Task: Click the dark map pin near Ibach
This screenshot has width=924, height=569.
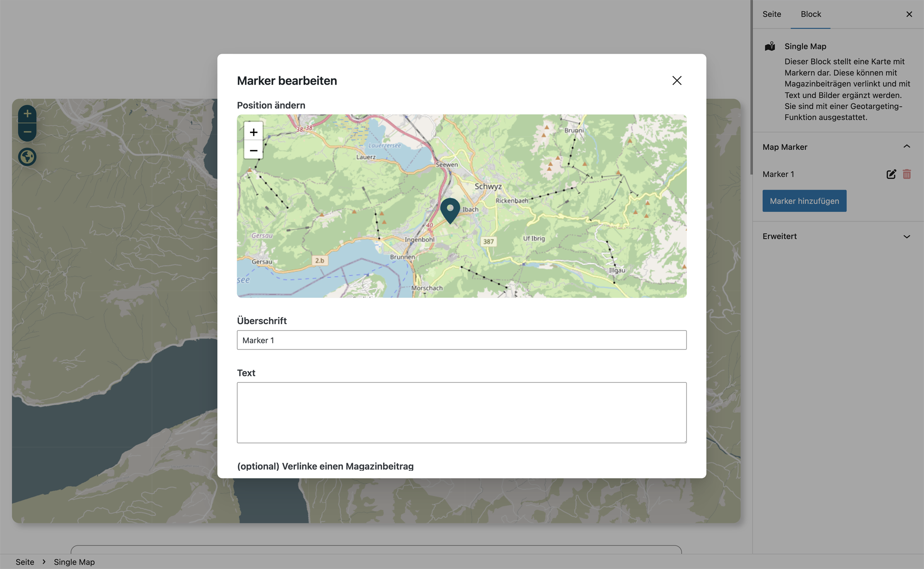Action: 450,210
